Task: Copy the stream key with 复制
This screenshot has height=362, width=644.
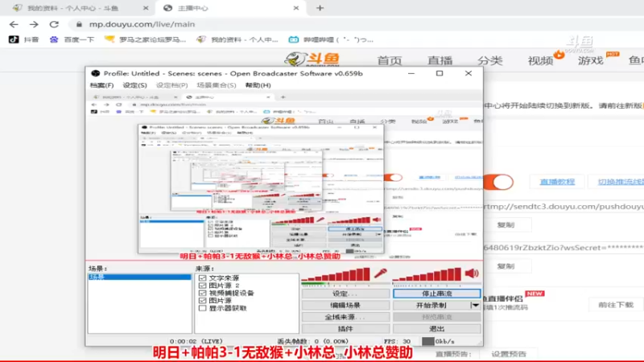Action: [506, 266]
